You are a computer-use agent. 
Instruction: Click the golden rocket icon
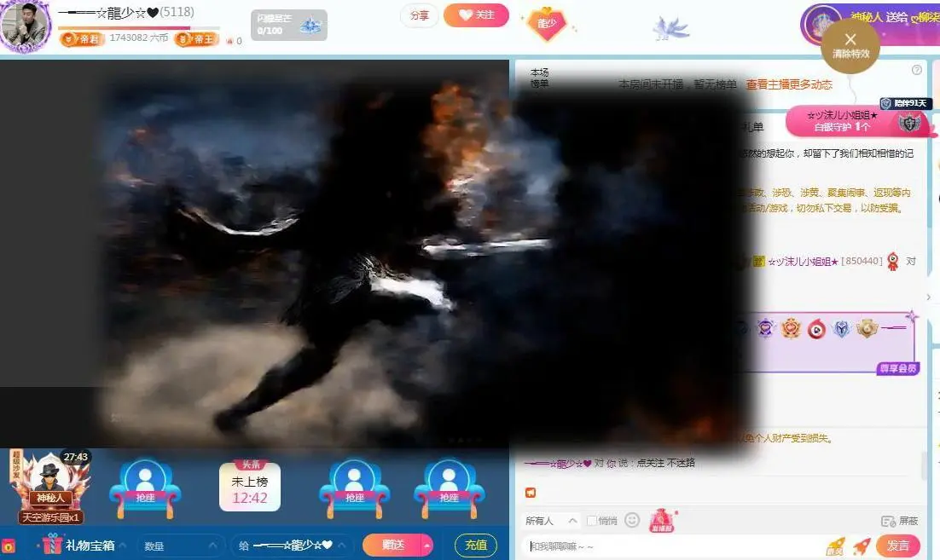(x=835, y=546)
